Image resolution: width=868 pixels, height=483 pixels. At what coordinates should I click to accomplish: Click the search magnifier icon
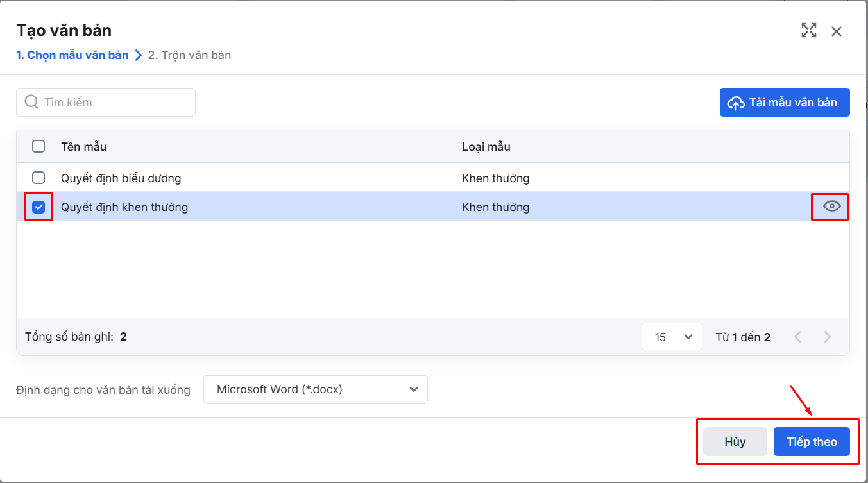[x=31, y=103]
